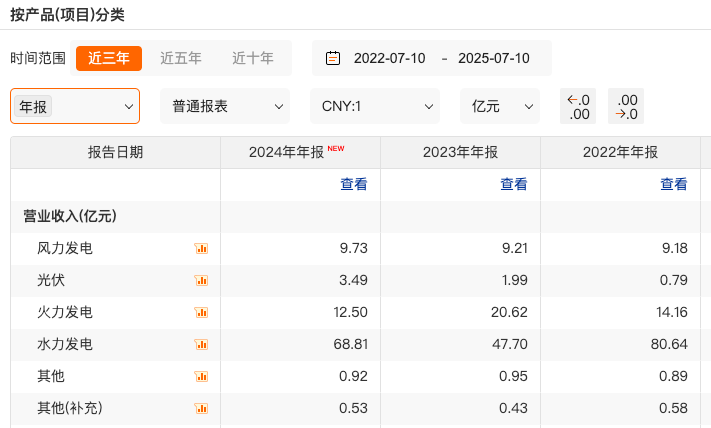The height and width of the screenshot is (428, 711).
Task: Click the start date 2022-07-10 field
Action: [390, 58]
